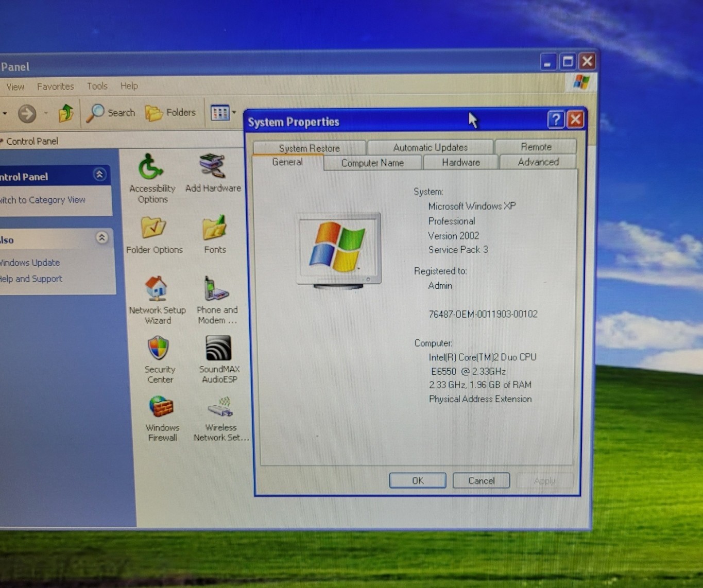Image resolution: width=703 pixels, height=588 pixels.
Task: Maximize the Control Panel window
Action: pos(568,62)
